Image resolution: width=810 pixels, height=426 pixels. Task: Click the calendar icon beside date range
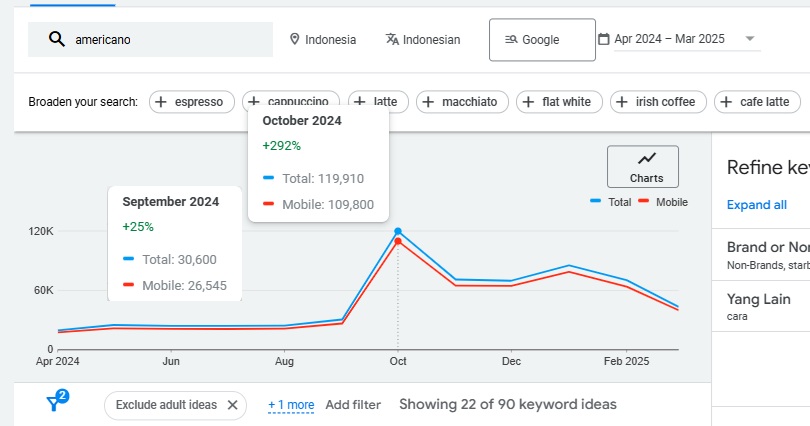[603, 40]
